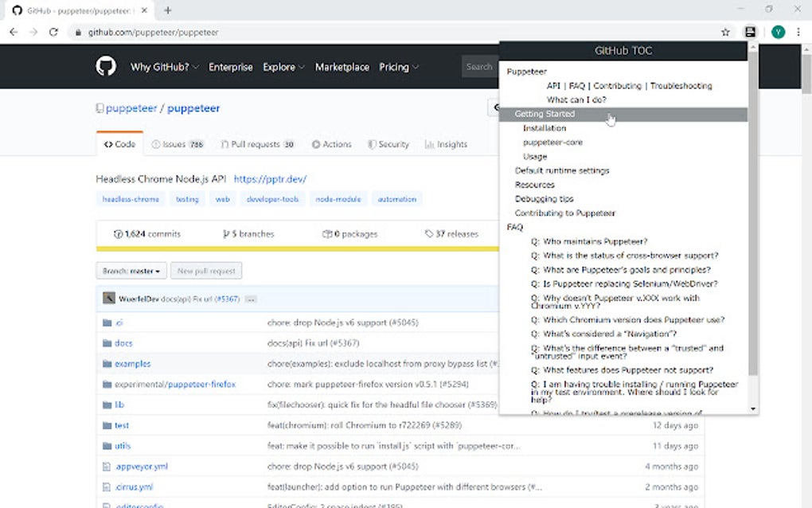Click the bookmark star in the address bar
This screenshot has height=508, width=812.
[x=725, y=32]
